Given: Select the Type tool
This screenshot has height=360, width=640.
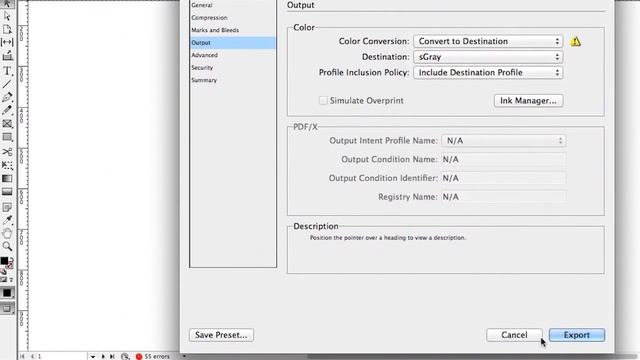Looking at the screenshot, I should click(x=7, y=71).
